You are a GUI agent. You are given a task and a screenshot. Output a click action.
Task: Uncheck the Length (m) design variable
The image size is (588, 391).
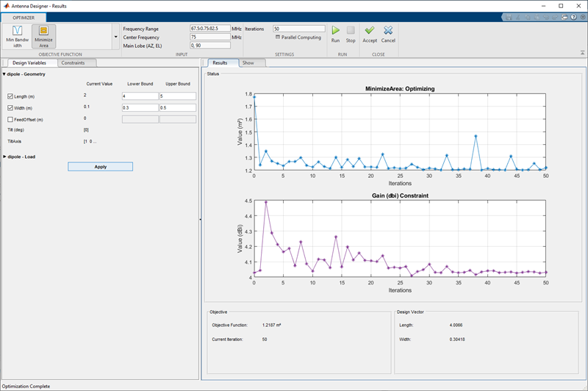[x=10, y=96]
